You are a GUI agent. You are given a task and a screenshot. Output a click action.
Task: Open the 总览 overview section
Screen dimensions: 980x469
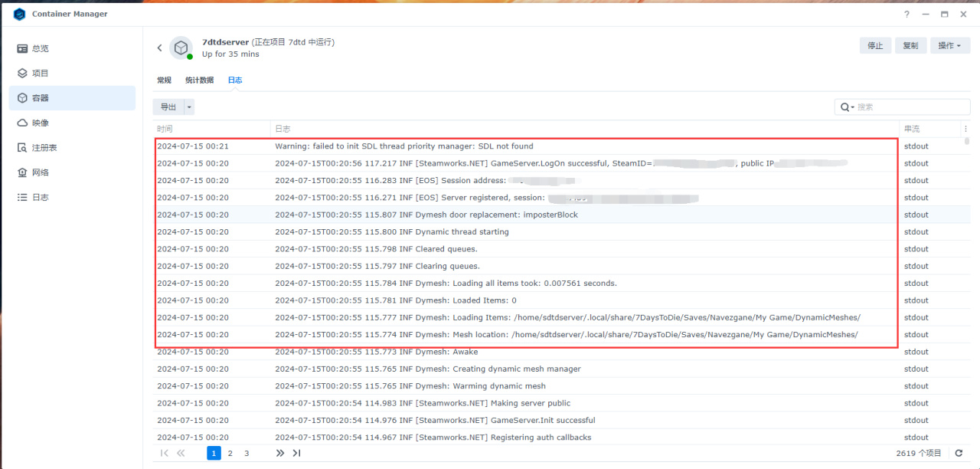pos(72,48)
